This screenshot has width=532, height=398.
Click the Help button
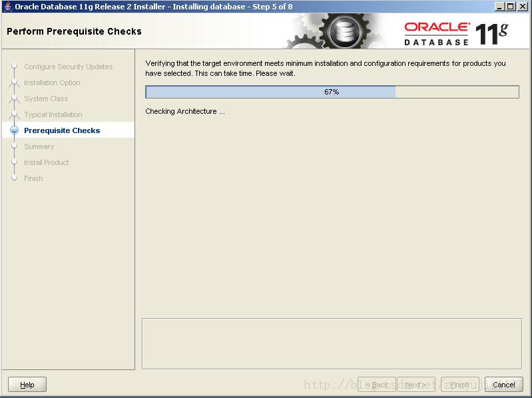pyautogui.click(x=27, y=385)
